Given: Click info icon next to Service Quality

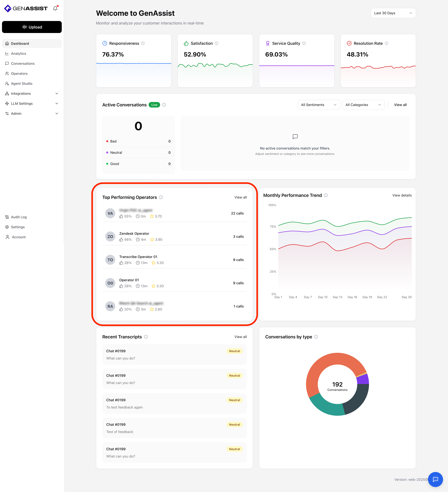Looking at the screenshot, I should 304,43.
